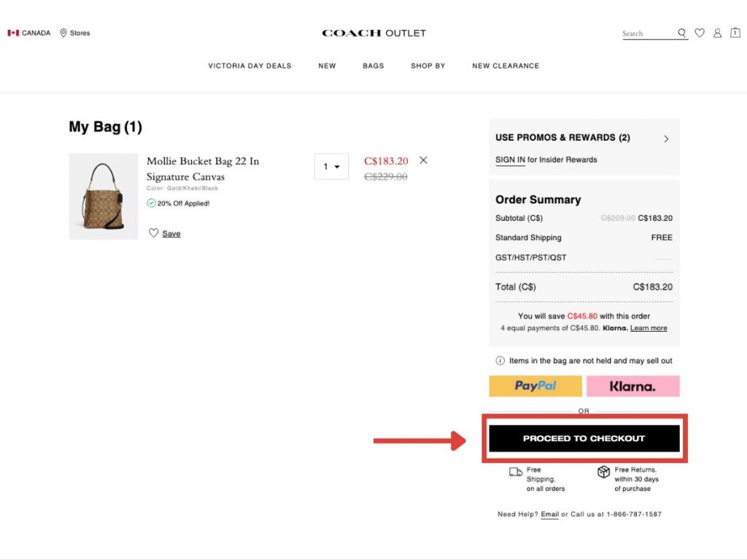This screenshot has width=747, height=560.
Task: Open the Bags menu
Action: (x=373, y=66)
